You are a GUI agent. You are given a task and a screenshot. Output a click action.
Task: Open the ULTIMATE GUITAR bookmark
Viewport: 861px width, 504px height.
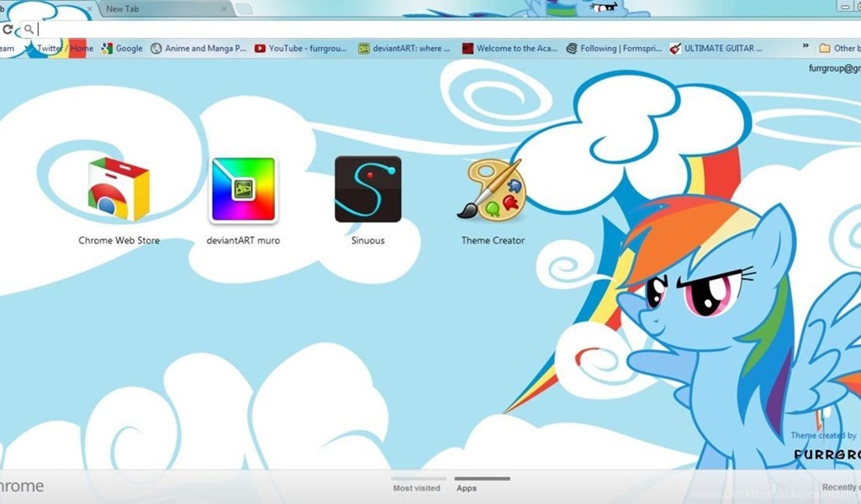pos(716,48)
